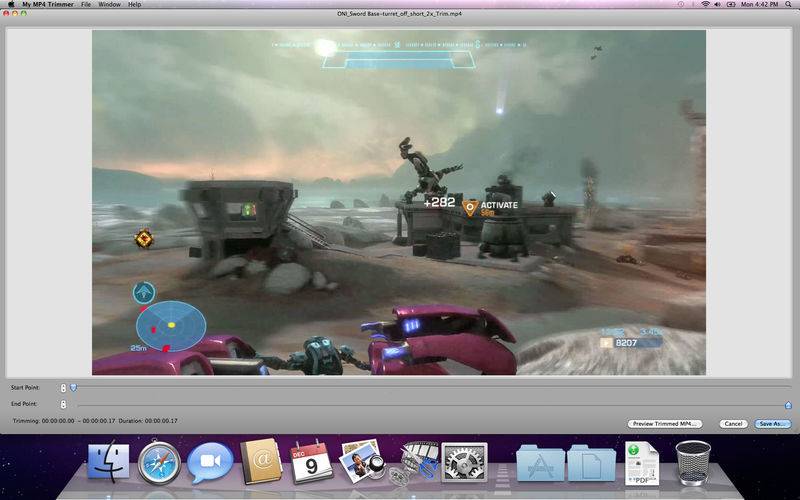This screenshot has width=800, height=500.
Task: Click the End Point stepper control
Action: 63,405
